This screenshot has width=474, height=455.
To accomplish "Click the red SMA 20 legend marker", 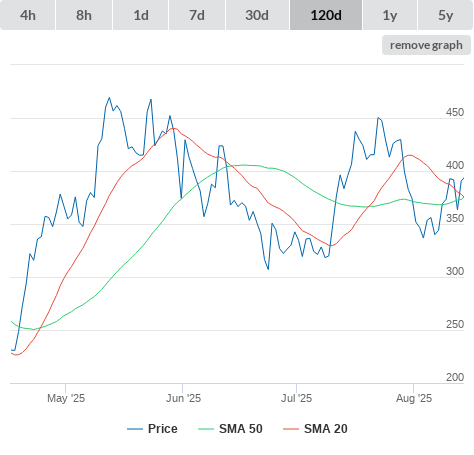I will pyautogui.click(x=291, y=429).
